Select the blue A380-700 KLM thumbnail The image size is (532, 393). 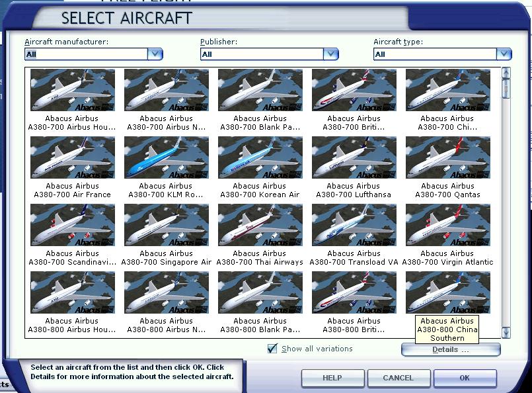(x=167, y=157)
